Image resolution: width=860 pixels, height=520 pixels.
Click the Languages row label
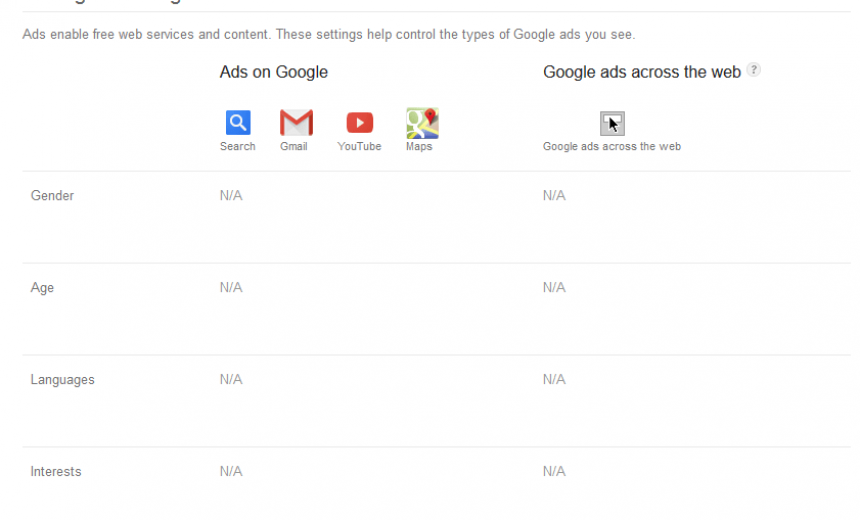point(62,380)
